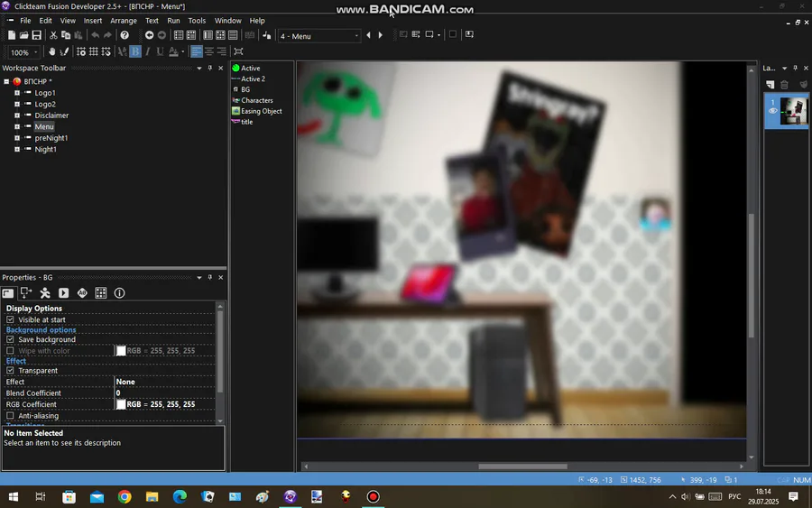Click layer 1 thumbnail in Layers panel
This screenshot has height=508, width=812.
[793, 111]
